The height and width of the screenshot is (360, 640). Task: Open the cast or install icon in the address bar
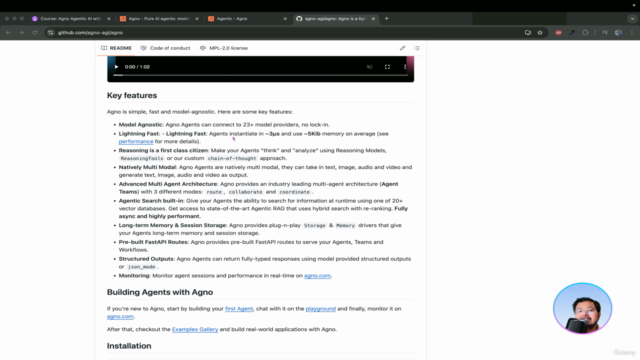[528, 33]
